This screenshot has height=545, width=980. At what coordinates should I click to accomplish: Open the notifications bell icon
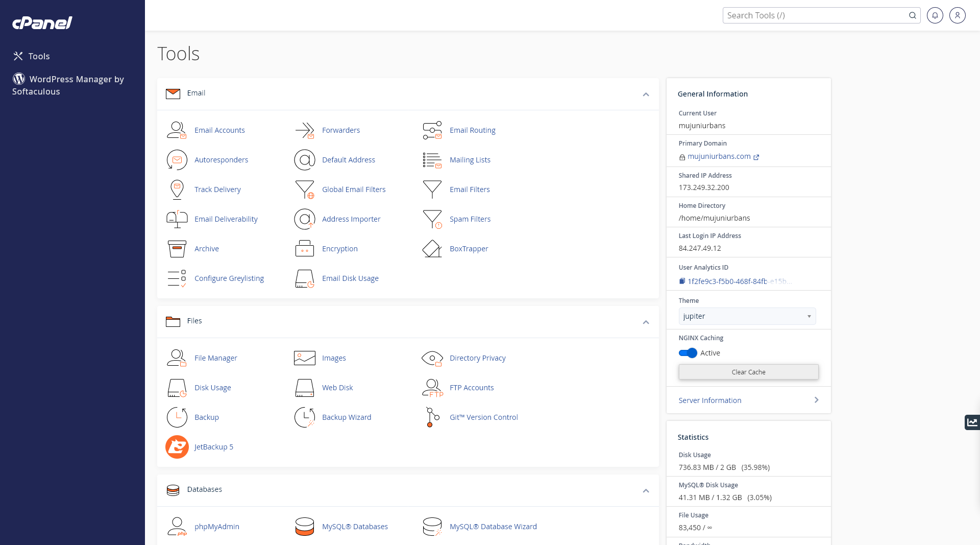coord(935,15)
